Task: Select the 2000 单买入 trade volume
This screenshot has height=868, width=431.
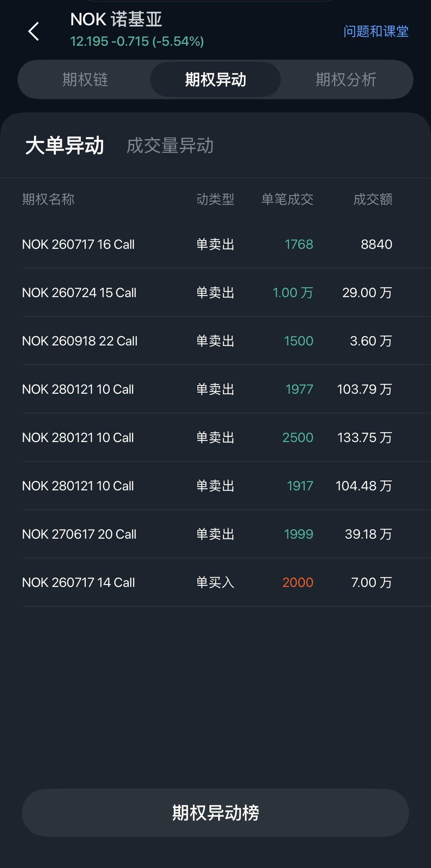Action: tap(298, 582)
